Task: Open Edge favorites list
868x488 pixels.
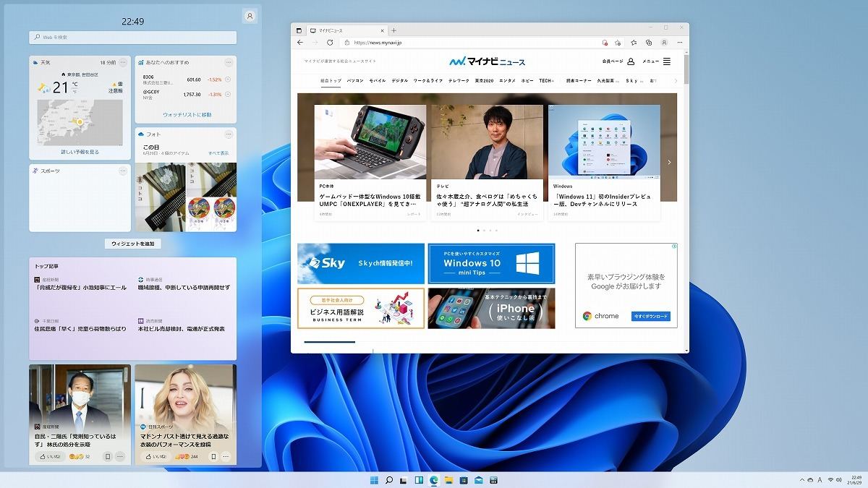Action: (634, 43)
